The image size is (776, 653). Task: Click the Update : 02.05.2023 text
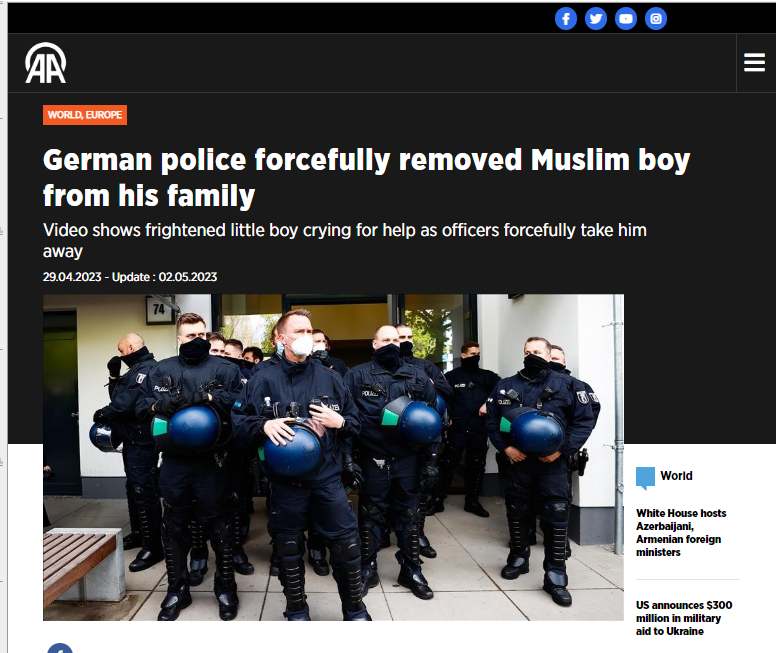[x=164, y=277]
